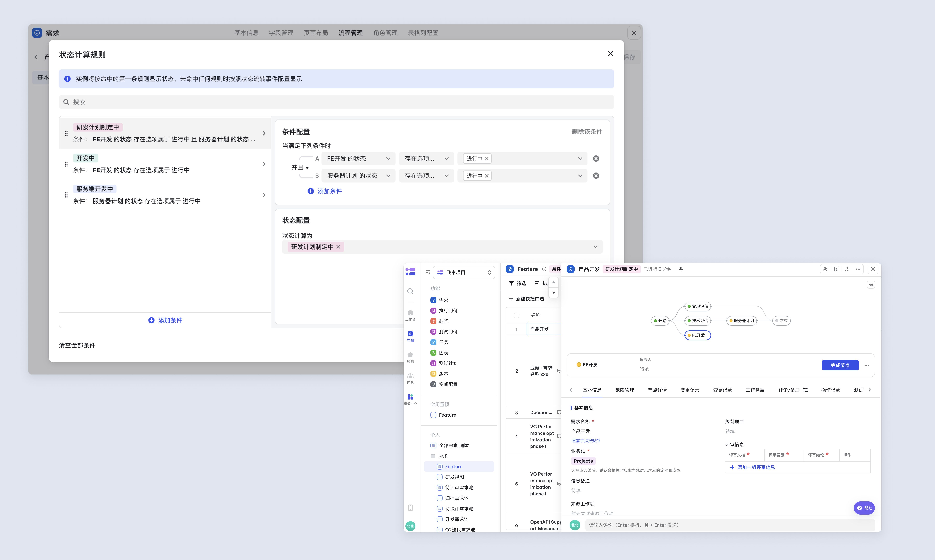Open the 需求提报规范 link
The height and width of the screenshot is (560, 935).
pos(586,441)
